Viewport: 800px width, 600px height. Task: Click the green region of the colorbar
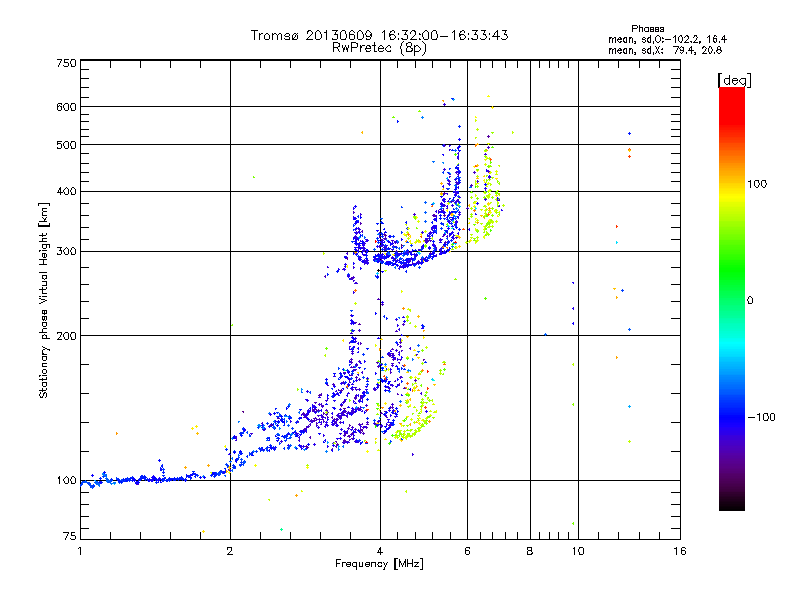click(x=732, y=270)
